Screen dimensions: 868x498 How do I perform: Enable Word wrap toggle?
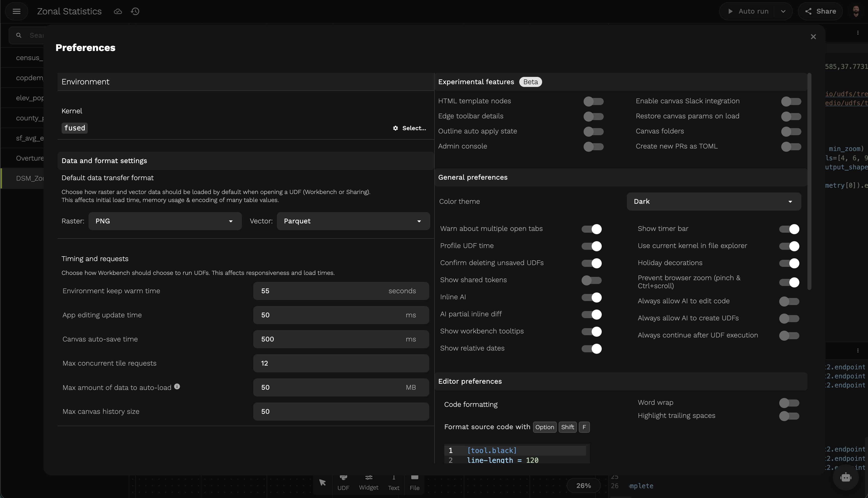[x=789, y=403]
